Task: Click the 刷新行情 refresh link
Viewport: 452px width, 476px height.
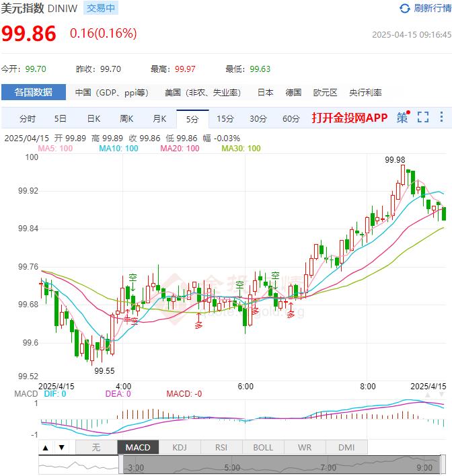Action: (432, 8)
